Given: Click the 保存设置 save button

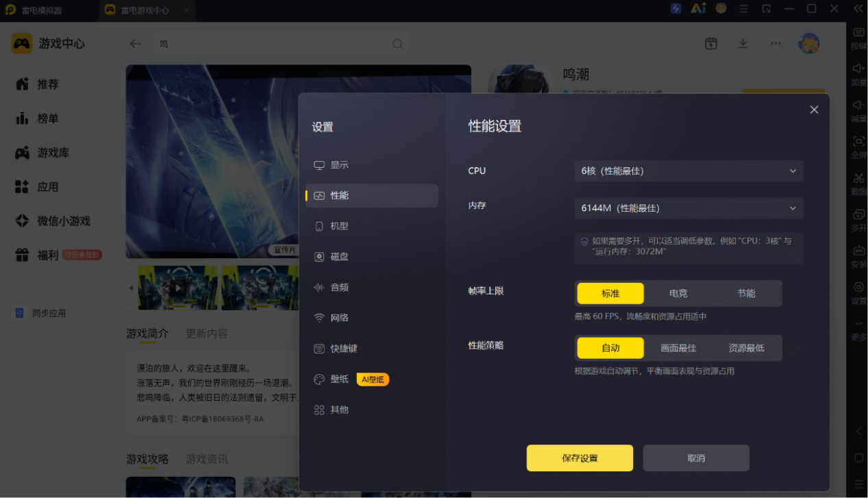Looking at the screenshot, I should tap(580, 458).
